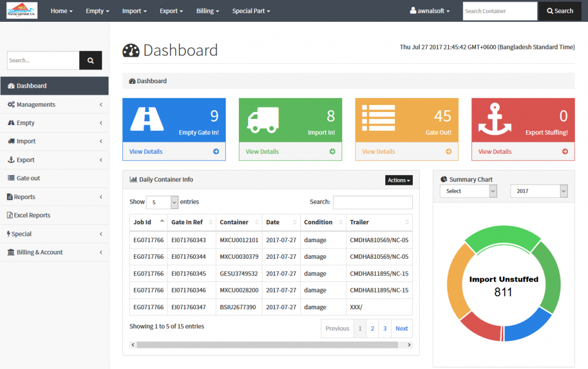Click the Excel file icon in sidebar
The height and width of the screenshot is (369, 588).
(x=10, y=215)
